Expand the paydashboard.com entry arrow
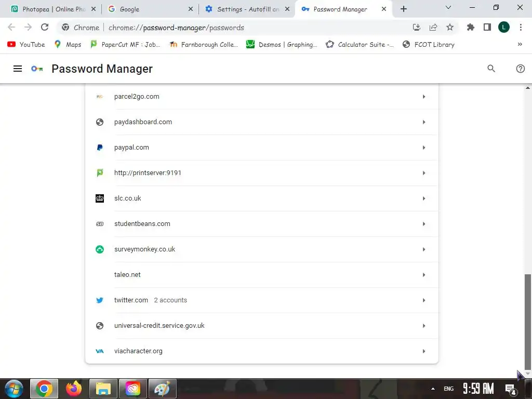This screenshot has height=399, width=532. coord(424,122)
